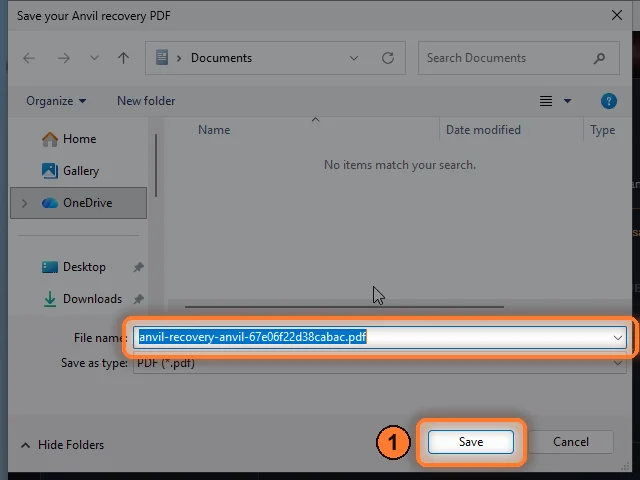The height and width of the screenshot is (480, 640).
Task: Click the Home house icon
Action: pyautogui.click(x=50, y=139)
